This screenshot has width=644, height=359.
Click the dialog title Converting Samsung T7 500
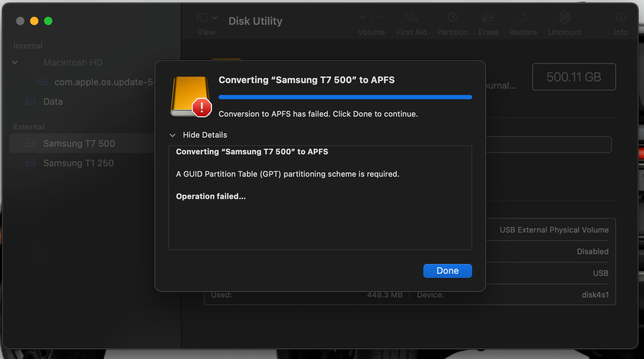[x=307, y=80]
